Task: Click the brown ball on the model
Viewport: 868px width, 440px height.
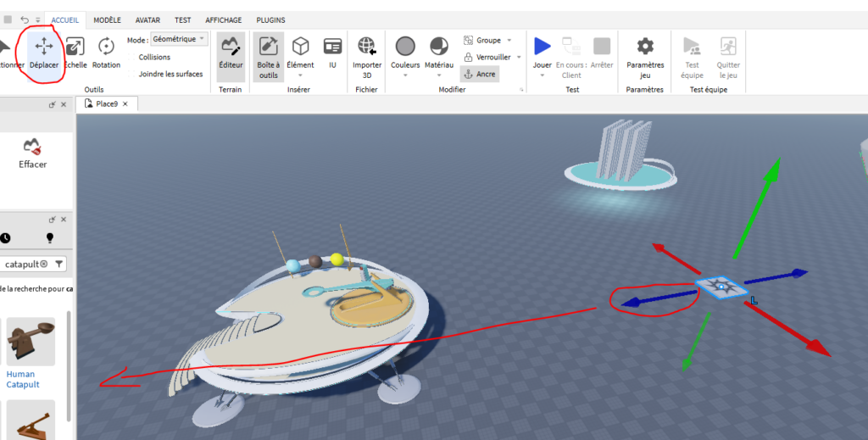Action: click(315, 261)
